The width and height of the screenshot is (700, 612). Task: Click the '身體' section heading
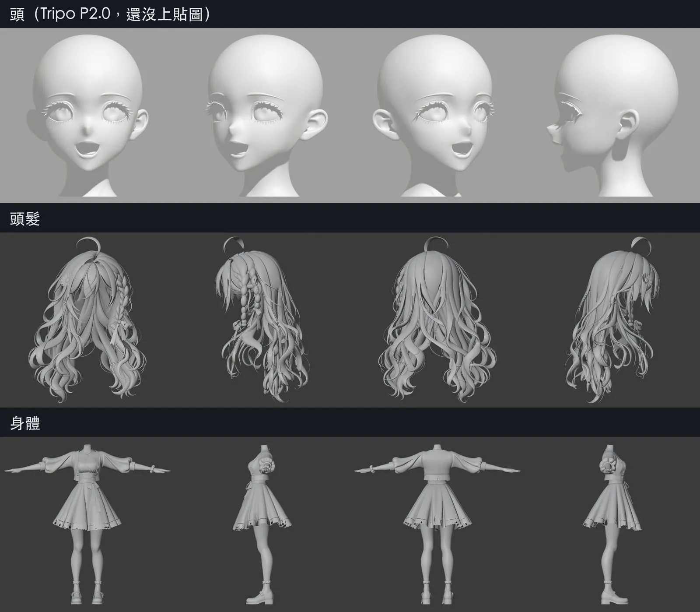click(25, 423)
